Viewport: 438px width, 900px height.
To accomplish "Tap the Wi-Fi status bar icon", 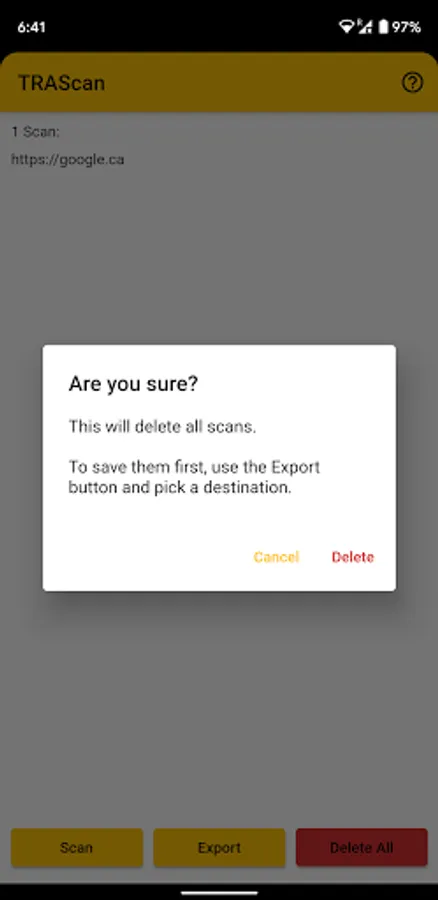I will [x=346, y=26].
